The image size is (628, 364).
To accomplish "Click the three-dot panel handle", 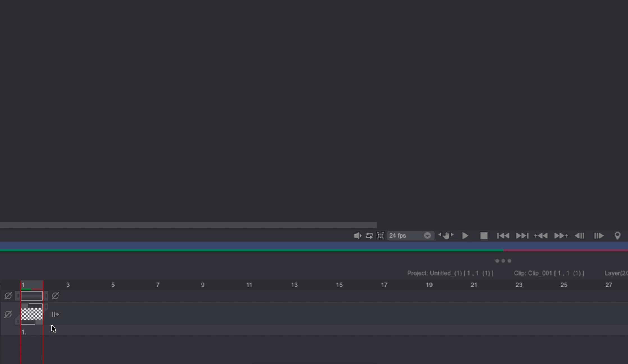I will pyautogui.click(x=503, y=261).
